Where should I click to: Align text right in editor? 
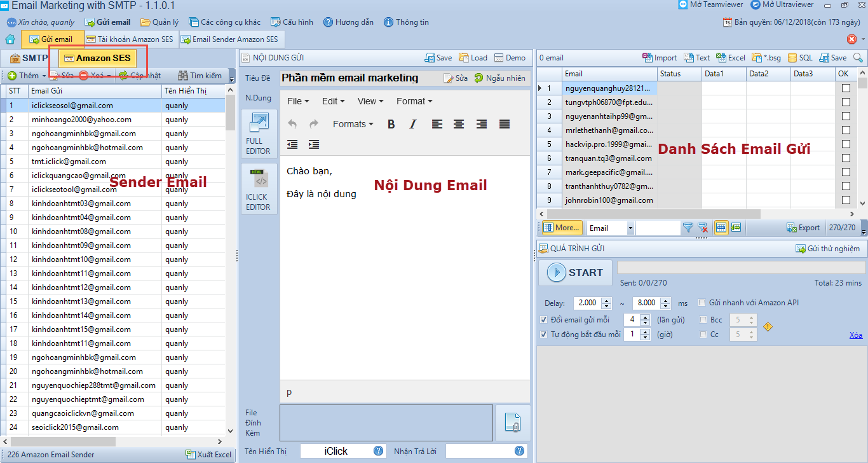pyautogui.click(x=482, y=124)
